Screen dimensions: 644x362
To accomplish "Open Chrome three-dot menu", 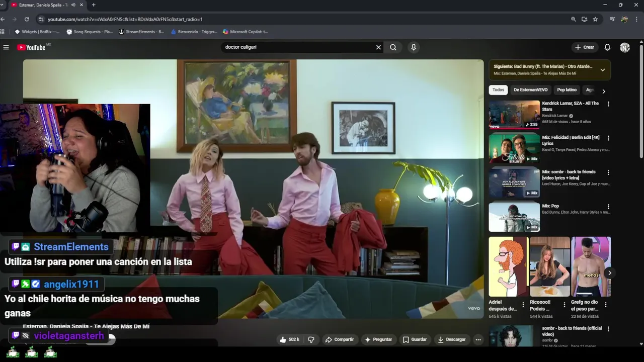I will tap(637, 19).
